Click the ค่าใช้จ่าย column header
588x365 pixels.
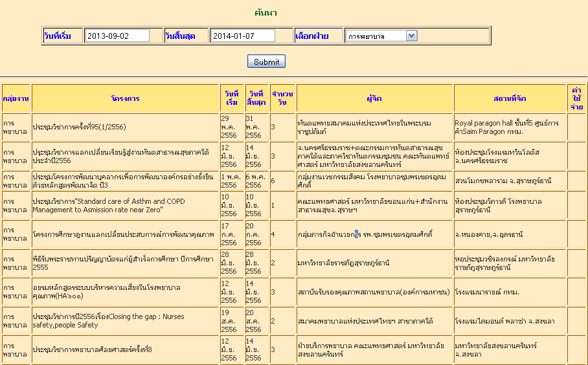tap(576, 98)
